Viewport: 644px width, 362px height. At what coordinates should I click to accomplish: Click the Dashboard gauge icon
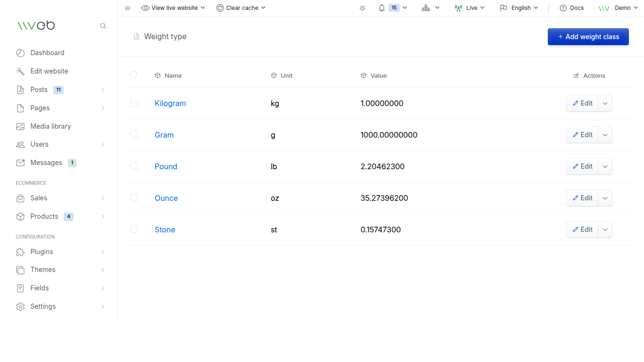pyautogui.click(x=20, y=53)
